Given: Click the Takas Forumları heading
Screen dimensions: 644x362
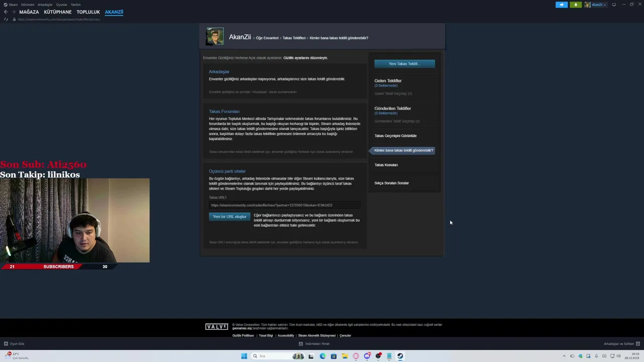Looking at the screenshot, I should tap(224, 112).
